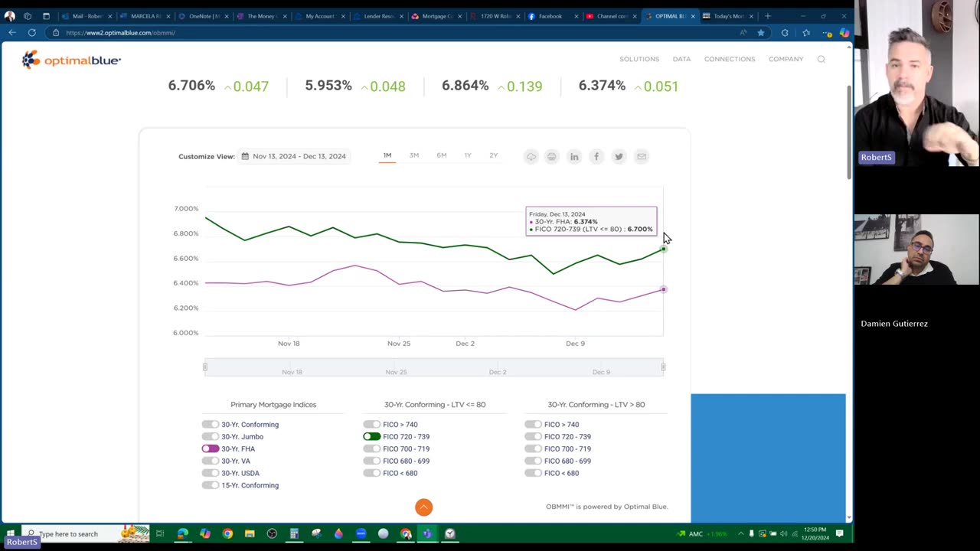
Task: Click the chart range slider right handle
Action: pyautogui.click(x=663, y=367)
